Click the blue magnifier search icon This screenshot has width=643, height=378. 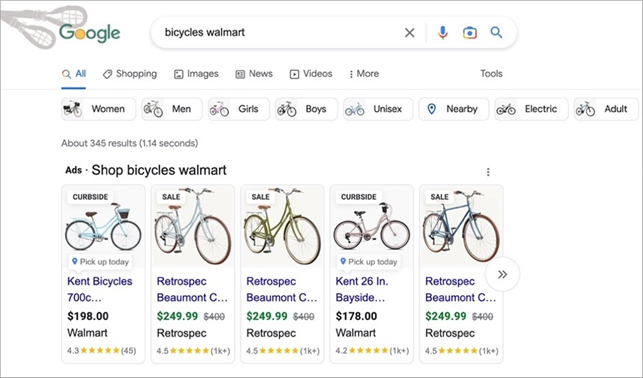click(496, 32)
